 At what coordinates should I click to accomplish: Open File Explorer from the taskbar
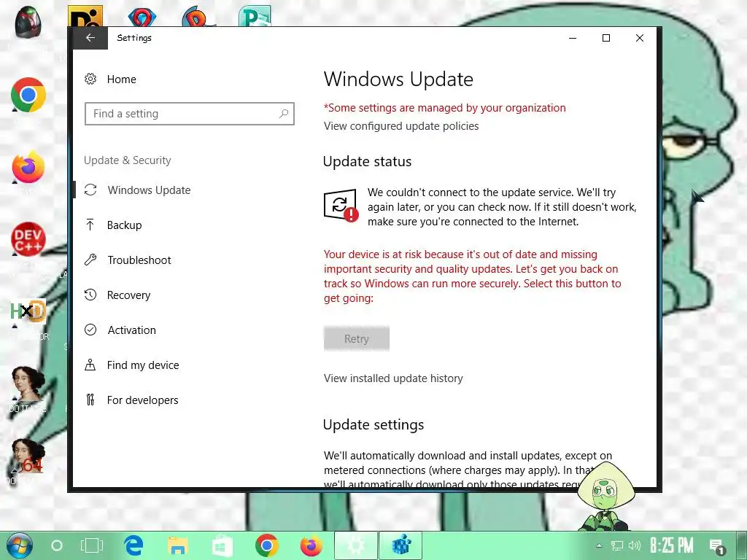tap(178, 545)
